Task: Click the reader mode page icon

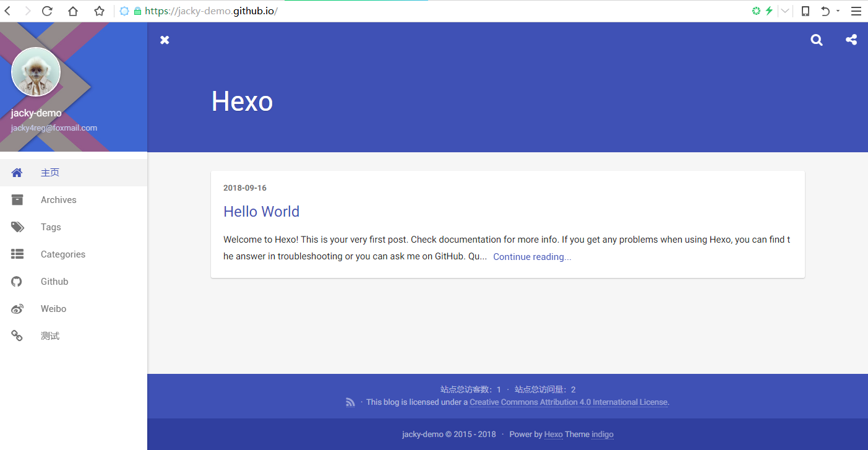Action: point(806,11)
